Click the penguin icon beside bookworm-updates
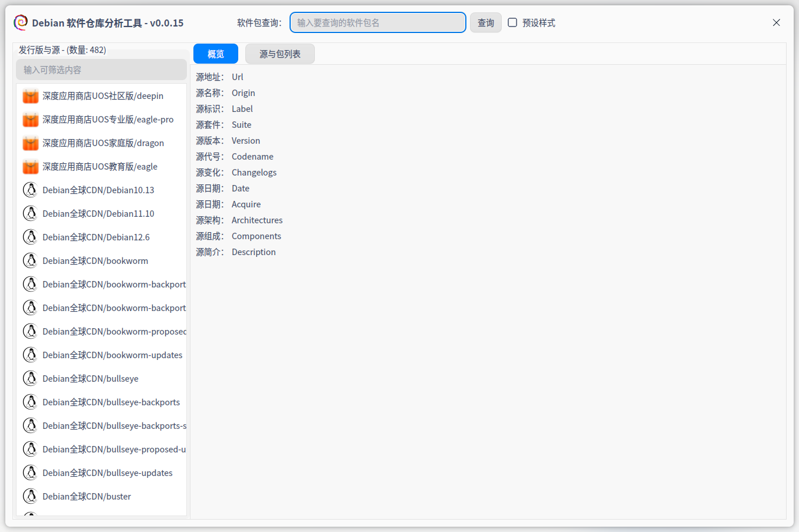This screenshot has width=799, height=532. coord(30,355)
